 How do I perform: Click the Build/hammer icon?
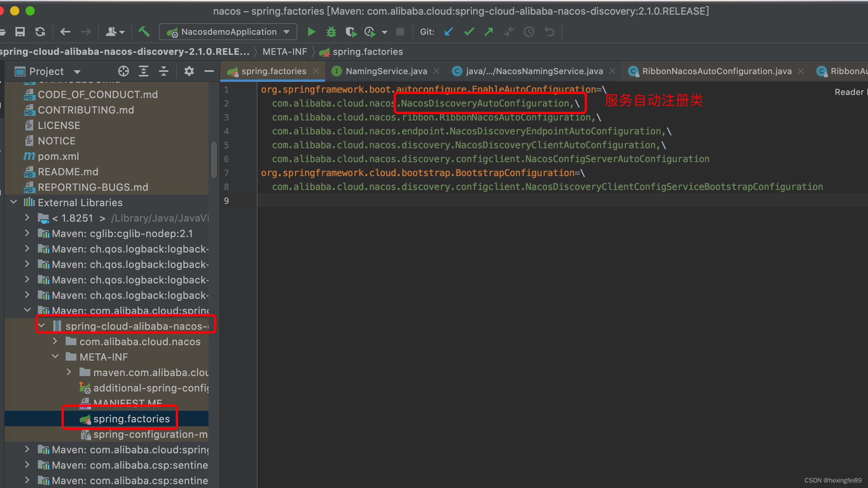145,32
